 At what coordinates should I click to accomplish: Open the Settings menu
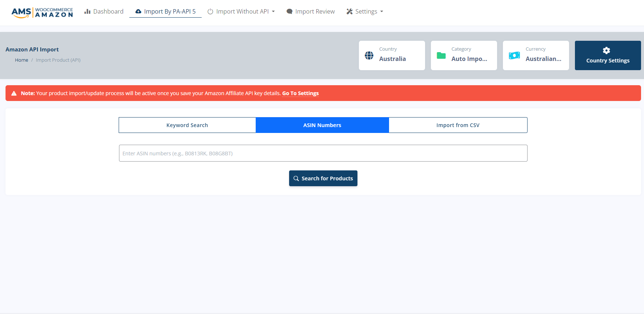pos(365,12)
